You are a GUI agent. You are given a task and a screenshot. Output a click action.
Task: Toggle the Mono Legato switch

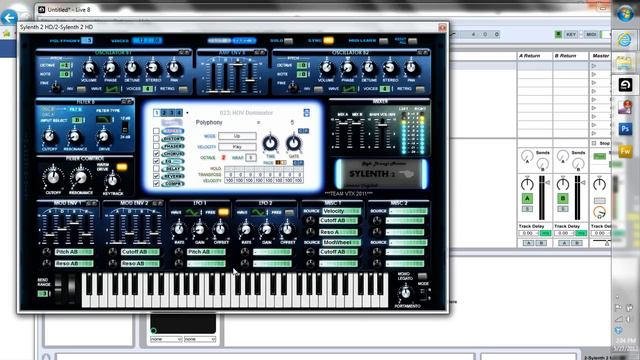[422, 276]
